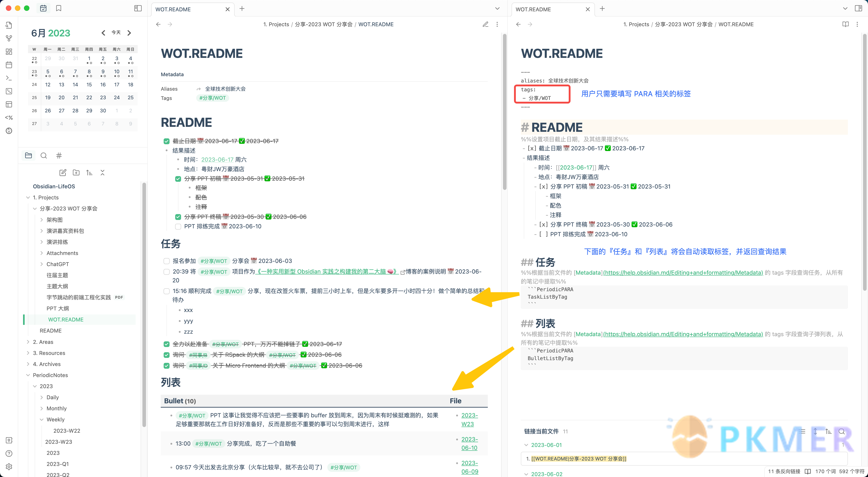
Task: Create a new folder in file explorer
Action: click(x=76, y=172)
